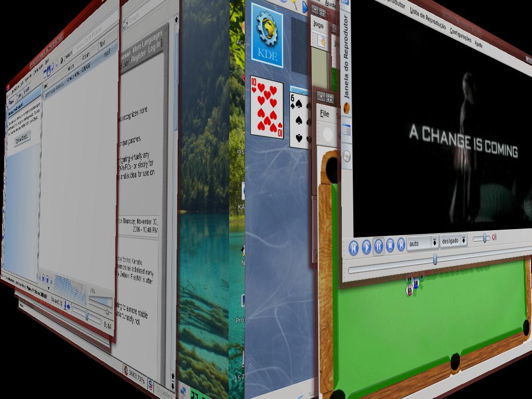Adjust the media player volume slider
532x399 pixels.
(482, 238)
